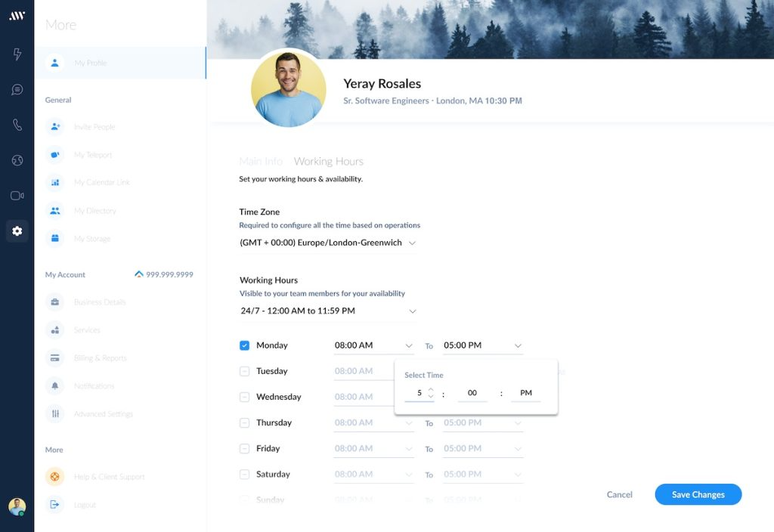
Task: Uncheck the Monday working day checkbox
Action: pyautogui.click(x=245, y=345)
